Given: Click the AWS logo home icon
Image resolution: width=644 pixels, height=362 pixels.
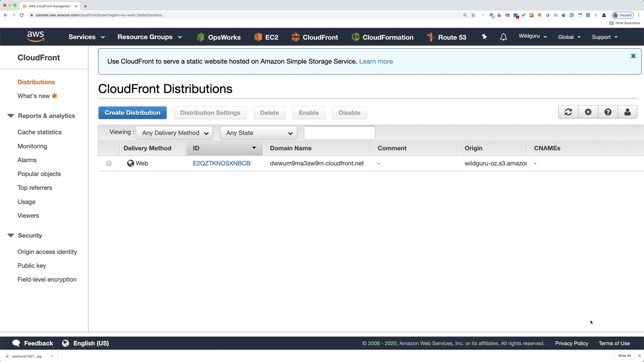Looking at the screenshot, I should click(x=36, y=37).
